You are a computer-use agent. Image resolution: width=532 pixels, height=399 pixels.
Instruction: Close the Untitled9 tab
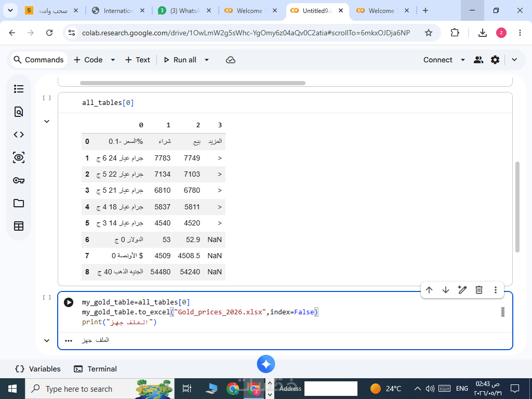point(341,10)
